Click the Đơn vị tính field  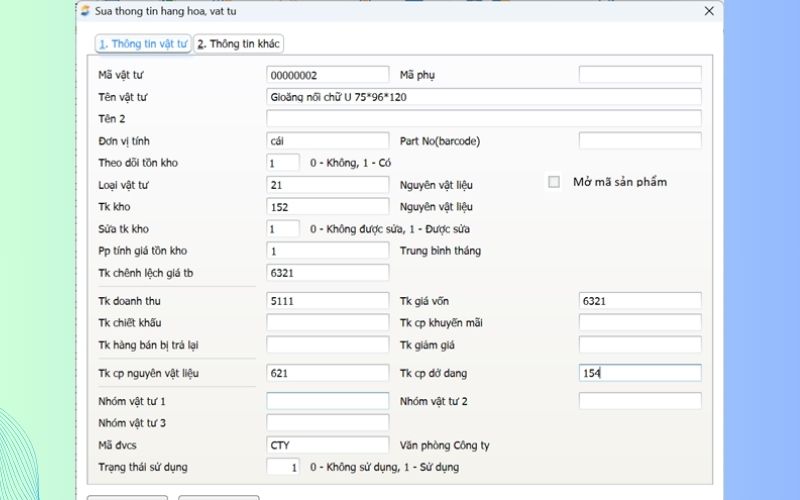click(x=327, y=141)
